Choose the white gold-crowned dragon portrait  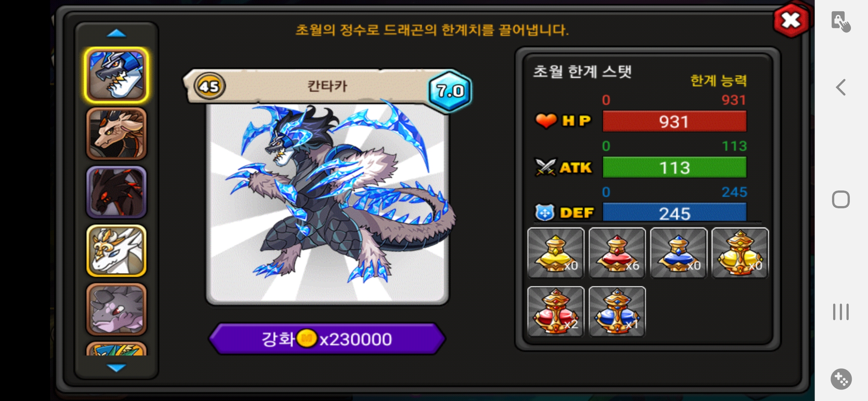[116, 251]
